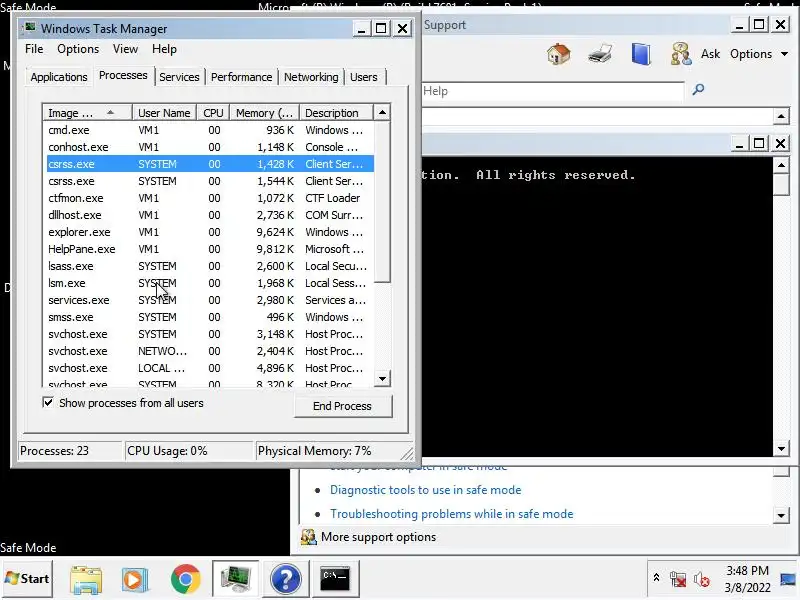
Task: Open Task Manager Help menu
Action: [x=164, y=49]
